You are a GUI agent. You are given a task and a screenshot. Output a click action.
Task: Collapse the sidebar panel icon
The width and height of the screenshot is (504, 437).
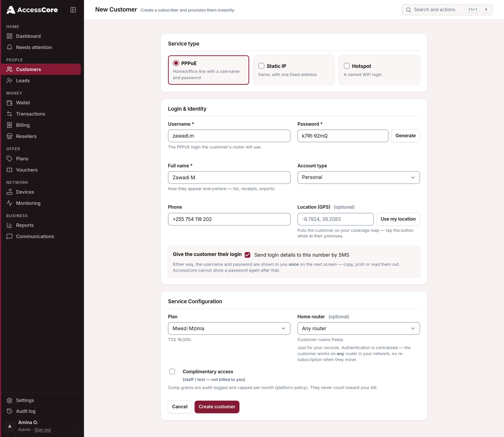[x=73, y=10]
